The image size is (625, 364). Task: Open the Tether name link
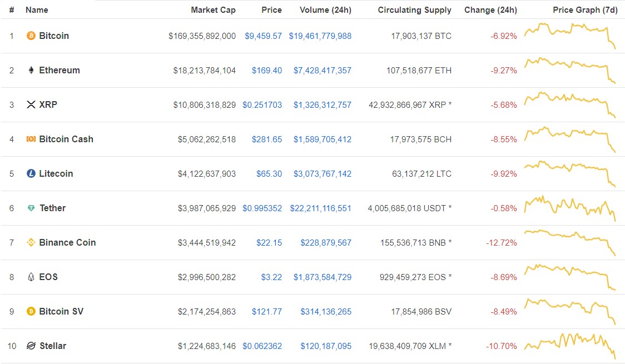tap(53, 208)
